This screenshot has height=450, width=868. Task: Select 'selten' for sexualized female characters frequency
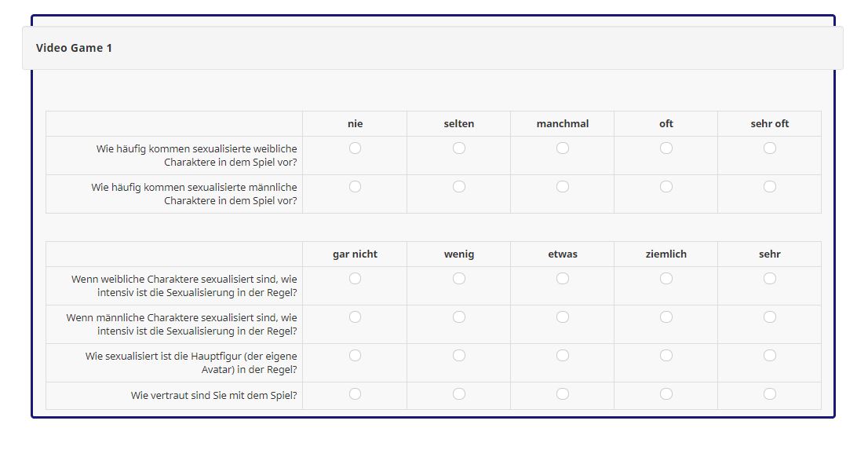pyautogui.click(x=458, y=148)
